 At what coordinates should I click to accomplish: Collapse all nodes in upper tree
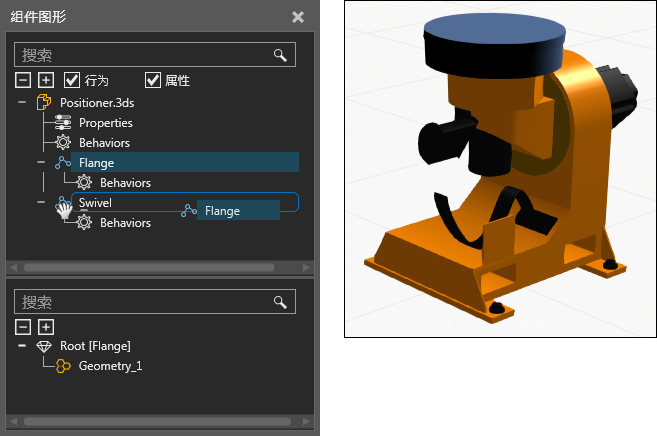[23, 80]
